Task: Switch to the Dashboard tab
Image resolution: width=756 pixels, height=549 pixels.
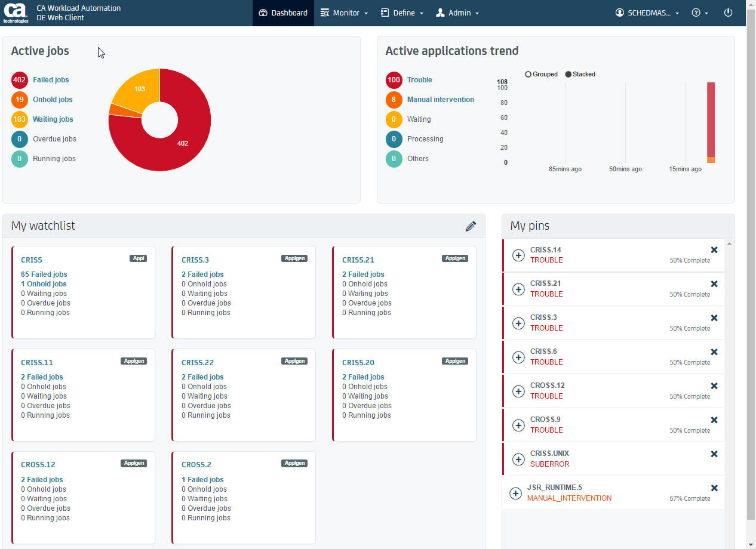Action: pyautogui.click(x=282, y=13)
